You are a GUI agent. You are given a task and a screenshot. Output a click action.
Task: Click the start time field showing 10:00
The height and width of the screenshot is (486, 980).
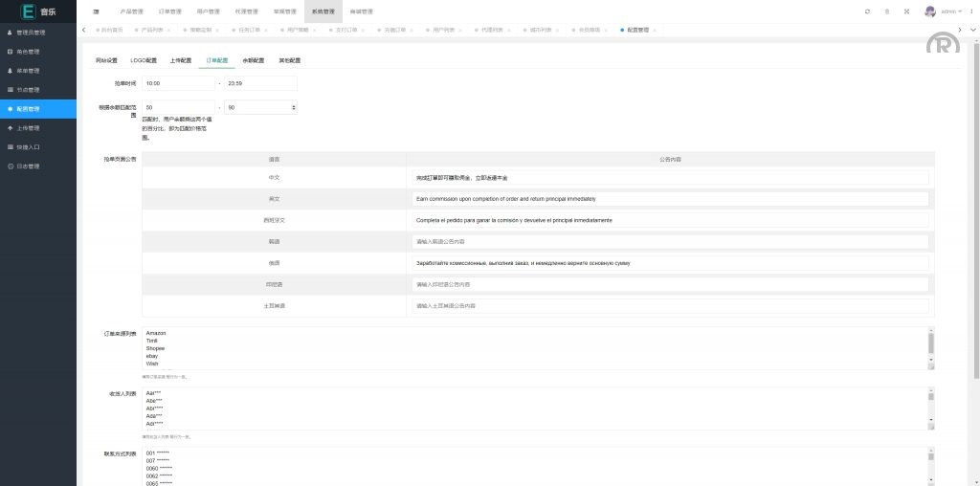coord(178,83)
